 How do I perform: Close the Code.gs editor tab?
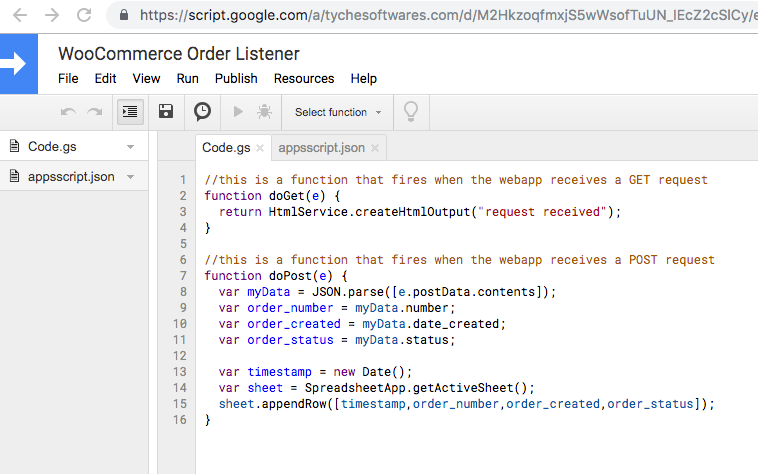pos(260,148)
